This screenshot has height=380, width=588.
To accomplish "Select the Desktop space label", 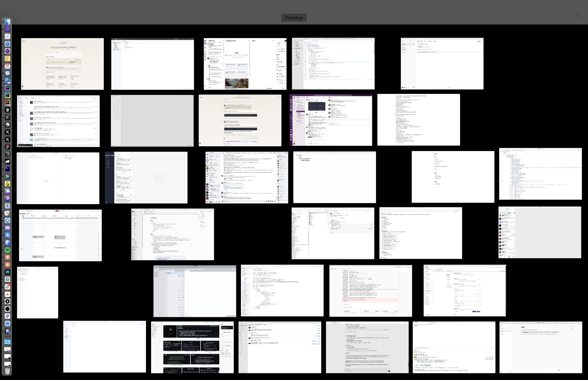I will [294, 18].
